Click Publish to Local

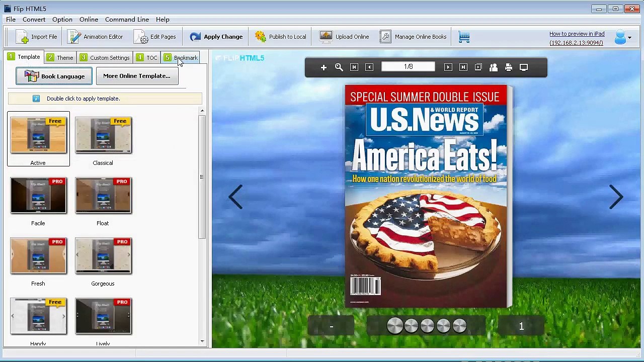point(281,37)
